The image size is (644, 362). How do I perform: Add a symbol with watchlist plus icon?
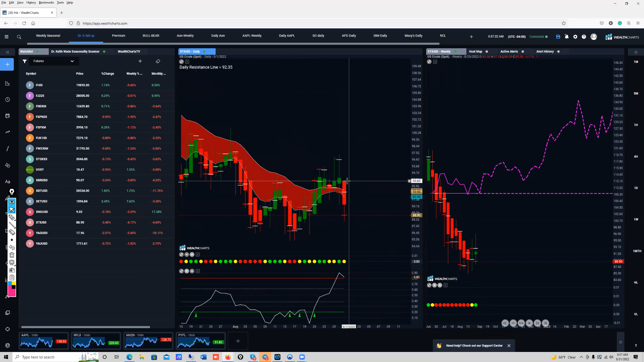[140, 61]
